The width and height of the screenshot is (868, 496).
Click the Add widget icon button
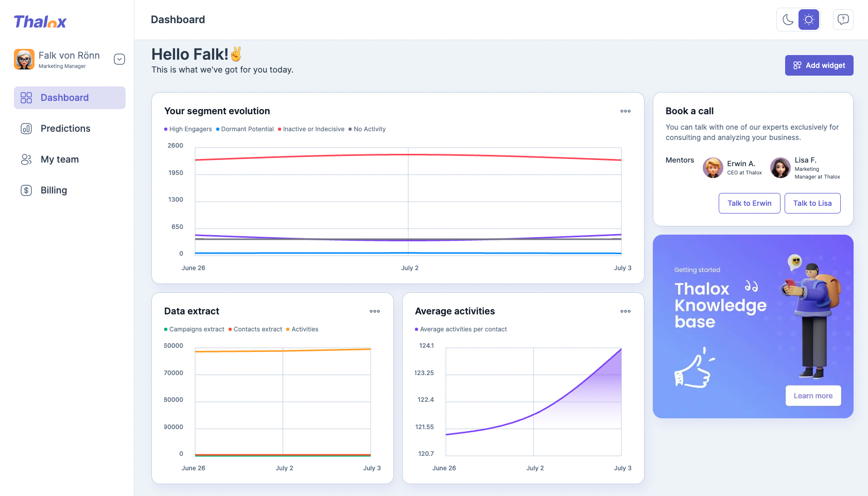797,65
